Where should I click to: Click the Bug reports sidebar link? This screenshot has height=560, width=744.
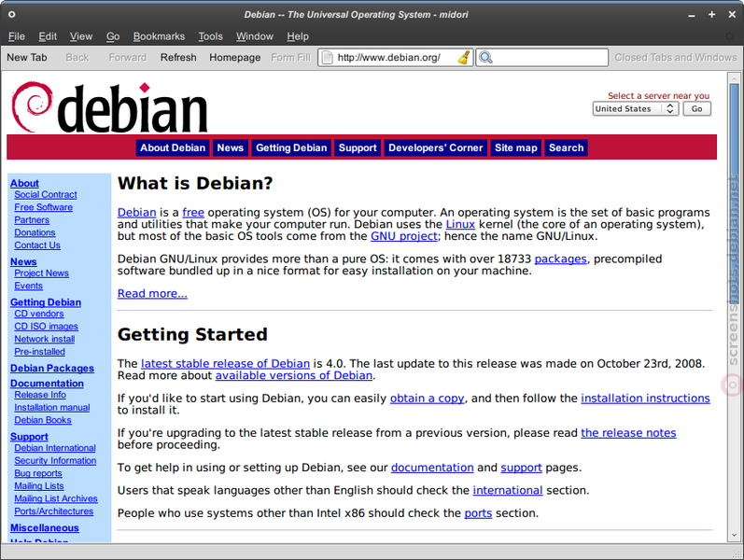(x=38, y=473)
